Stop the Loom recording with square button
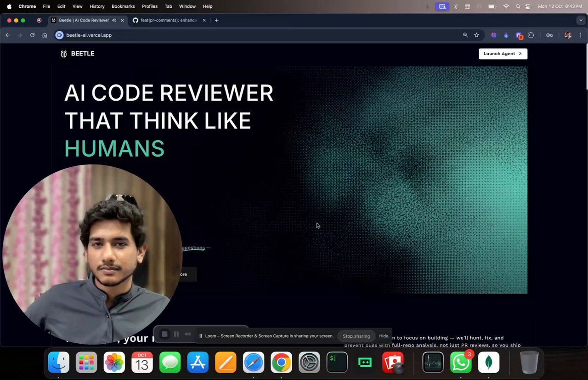588x380 pixels. (164, 334)
